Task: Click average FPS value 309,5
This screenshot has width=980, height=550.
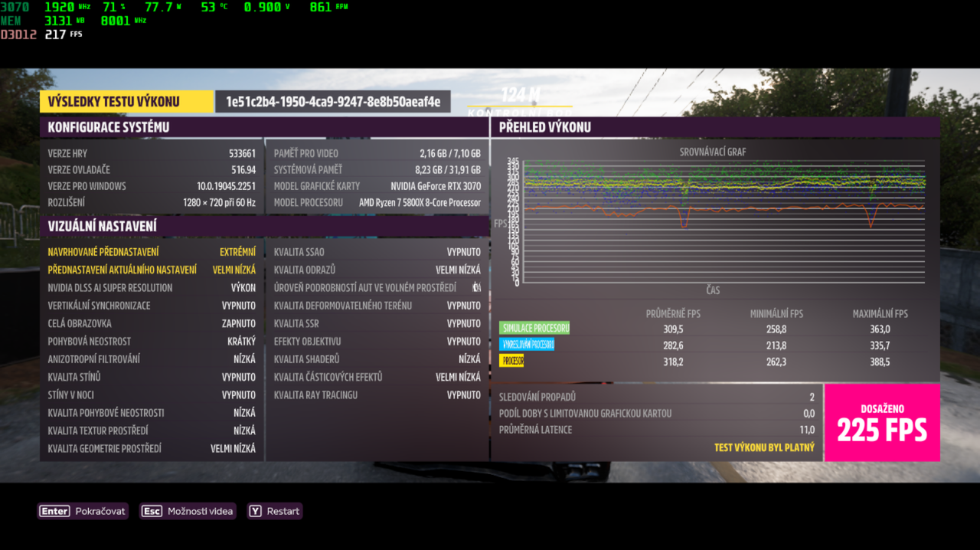Action: click(673, 329)
